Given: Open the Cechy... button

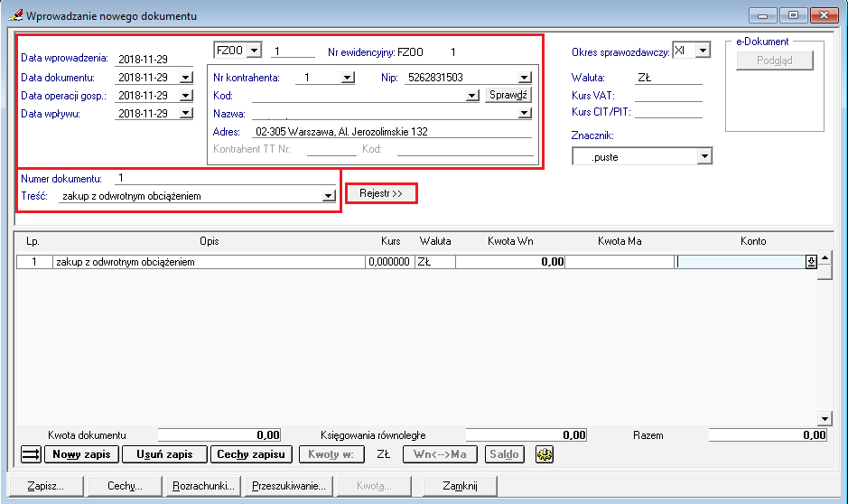Looking at the screenshot, I should tap(125, 486).
